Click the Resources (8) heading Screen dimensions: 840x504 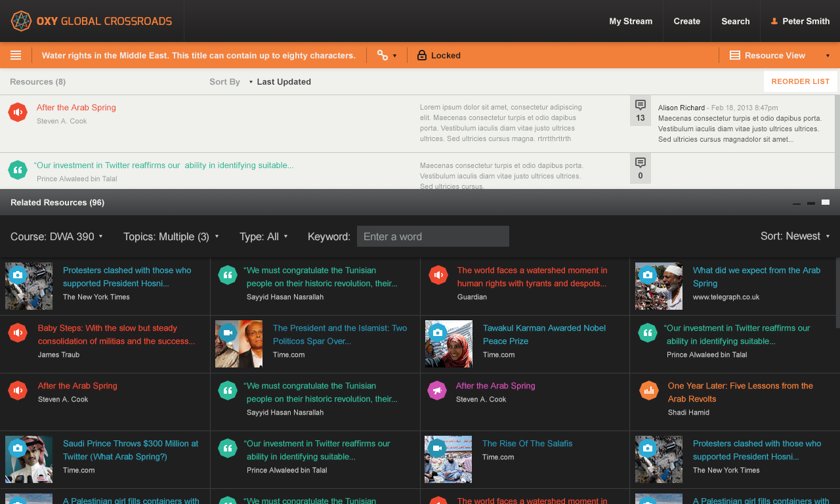(38, 82)
